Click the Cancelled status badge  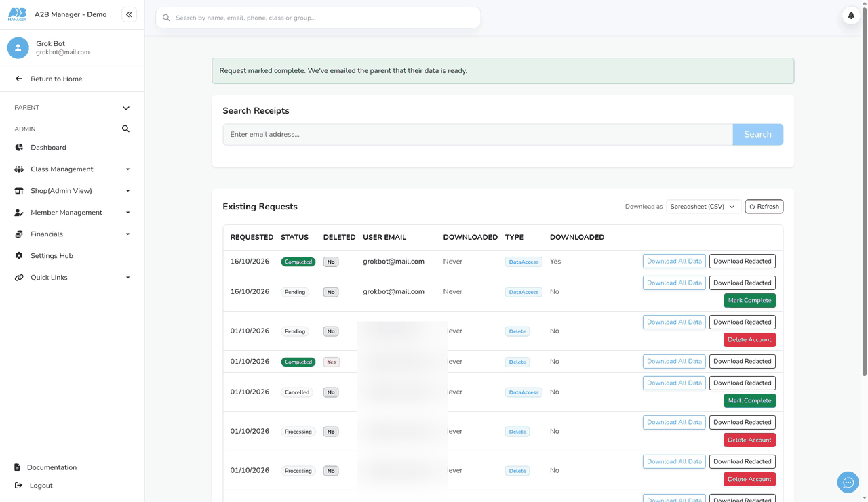point(297,392)
